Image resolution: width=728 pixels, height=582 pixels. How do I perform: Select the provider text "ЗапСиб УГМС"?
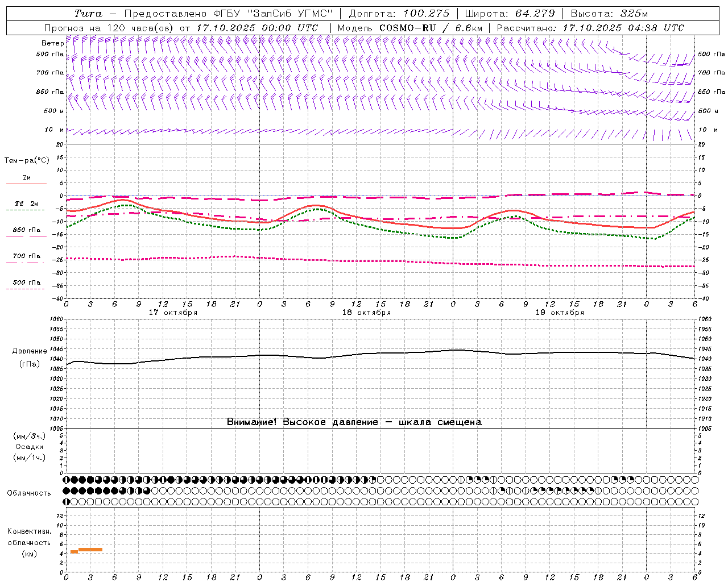coord(291,14)
